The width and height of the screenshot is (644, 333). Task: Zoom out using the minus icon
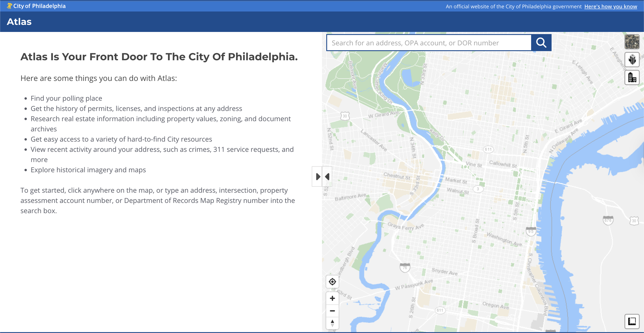pos(333,311)
